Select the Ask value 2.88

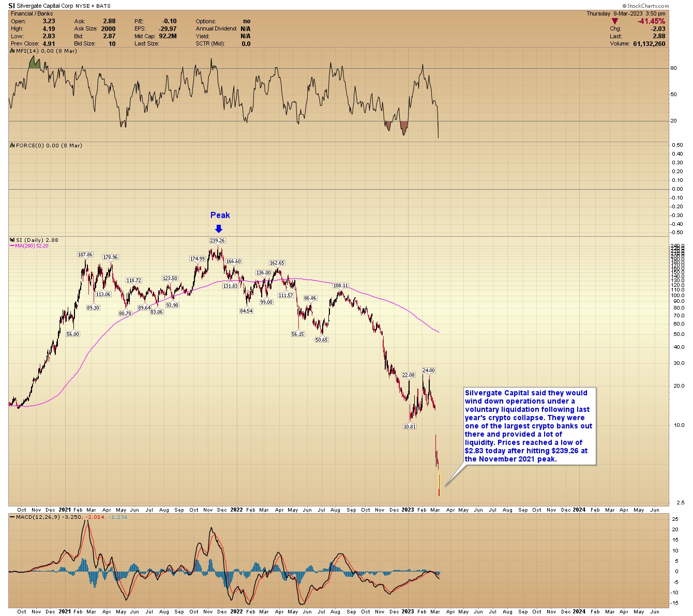(x=109, y=21)
